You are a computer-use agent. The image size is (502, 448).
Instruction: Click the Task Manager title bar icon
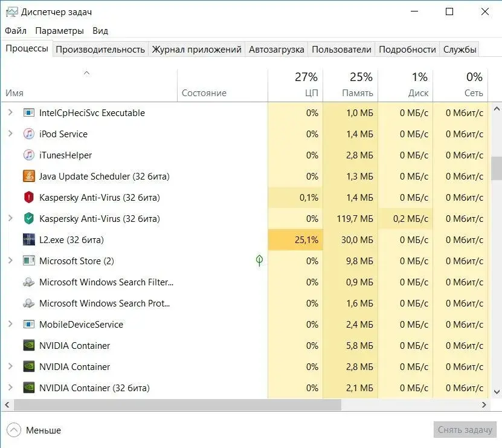pyautogui.click(x=12, y=12)
